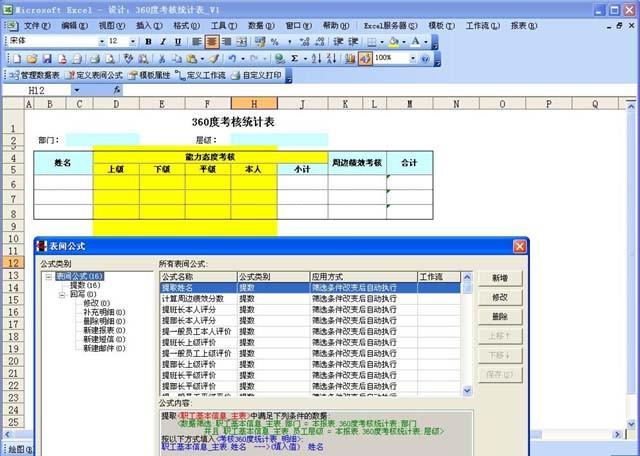Decrease decimal places
640x456 pixels.
coord(320,42)
